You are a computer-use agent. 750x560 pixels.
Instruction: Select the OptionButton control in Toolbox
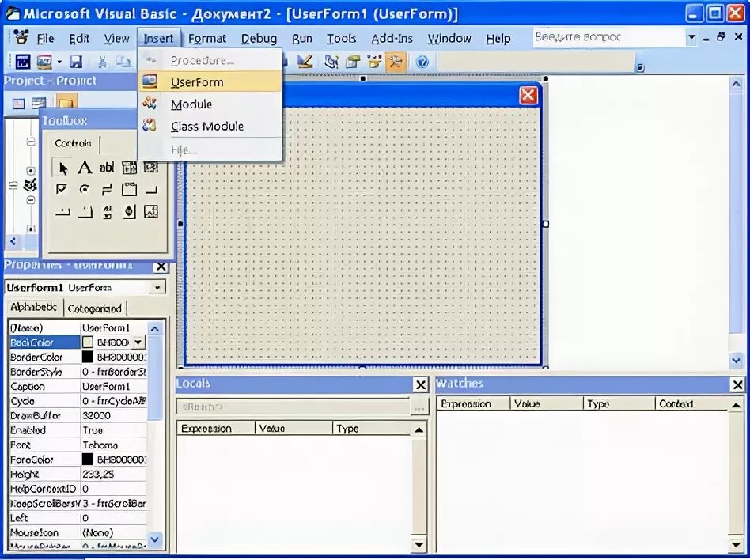pyautogui.click(x=85, y=189)
